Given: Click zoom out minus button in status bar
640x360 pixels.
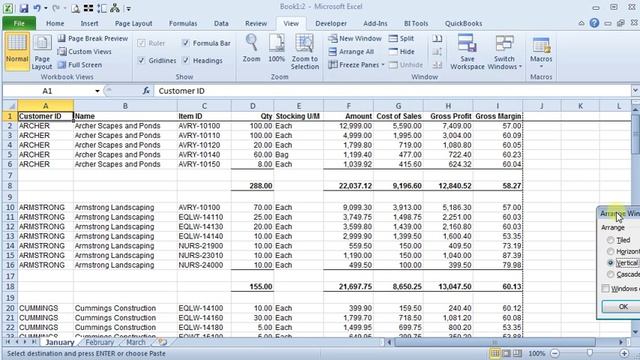Looking at the screenshot, I should pos(555,353).
